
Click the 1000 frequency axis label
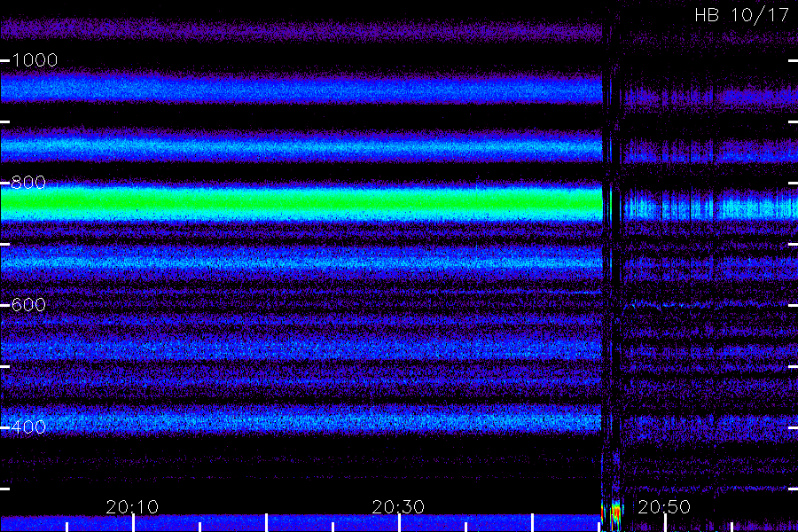(35, 60)
